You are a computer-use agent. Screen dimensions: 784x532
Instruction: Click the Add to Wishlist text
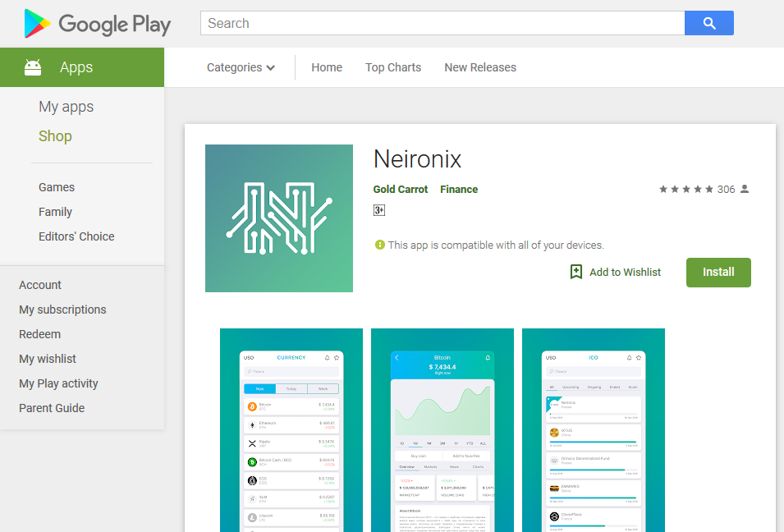pyautogui.click(x=625, y=272)
